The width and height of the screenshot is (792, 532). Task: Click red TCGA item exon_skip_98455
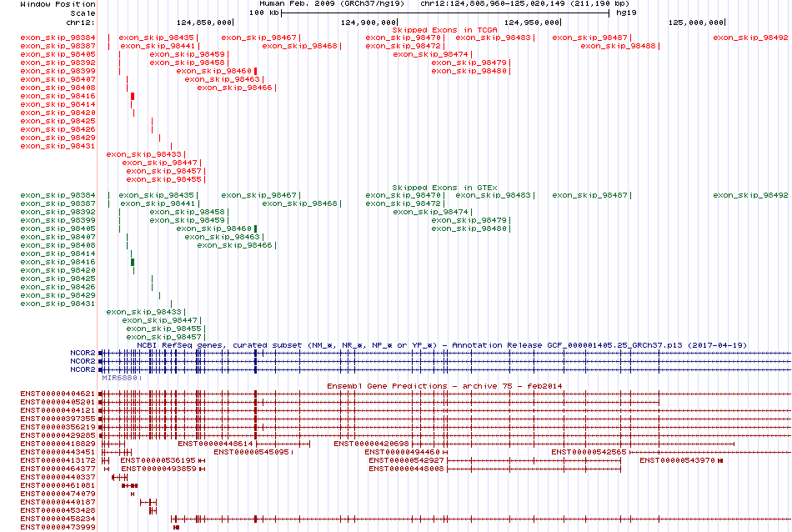[x=163, y=179]
